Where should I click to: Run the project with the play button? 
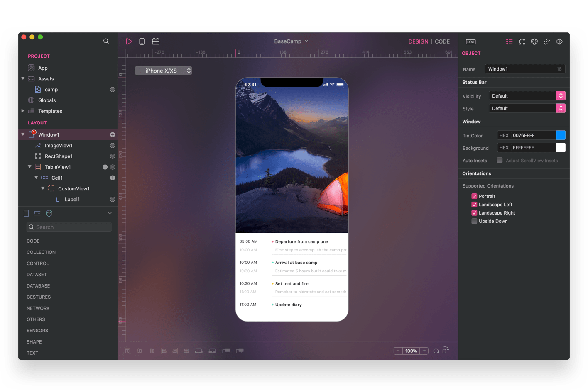129,41
